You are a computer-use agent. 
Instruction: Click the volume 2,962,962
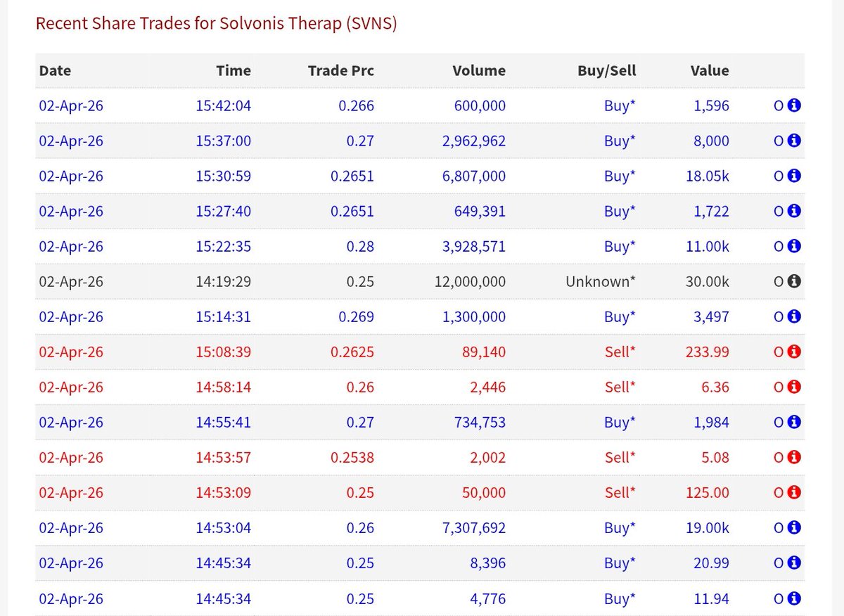[474, 141]
